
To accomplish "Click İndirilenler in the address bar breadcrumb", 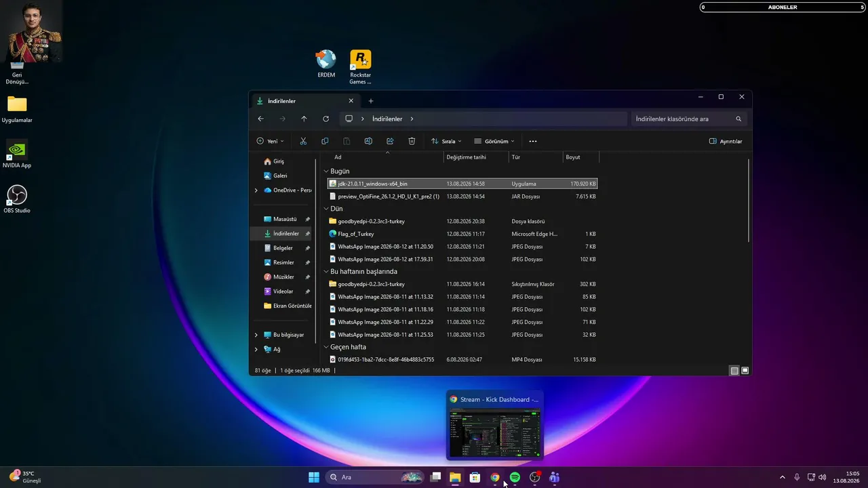I will click(x=387, y=119).
